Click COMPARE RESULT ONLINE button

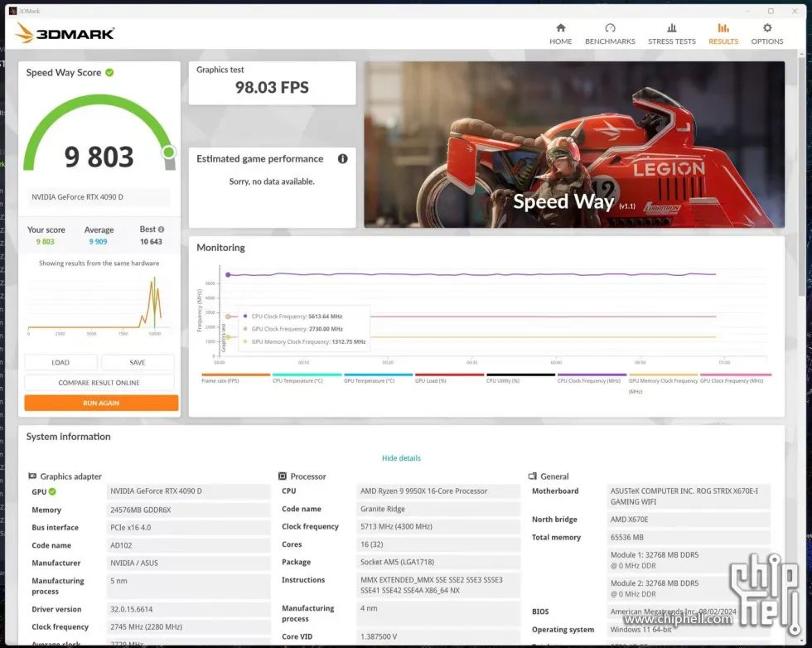tap(99, 382)
